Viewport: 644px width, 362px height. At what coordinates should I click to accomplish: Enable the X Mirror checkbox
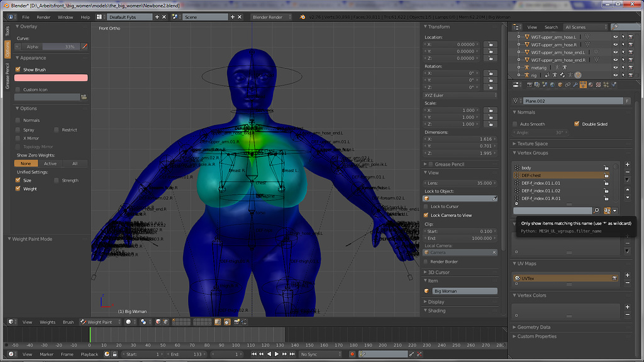pos(18,138)
